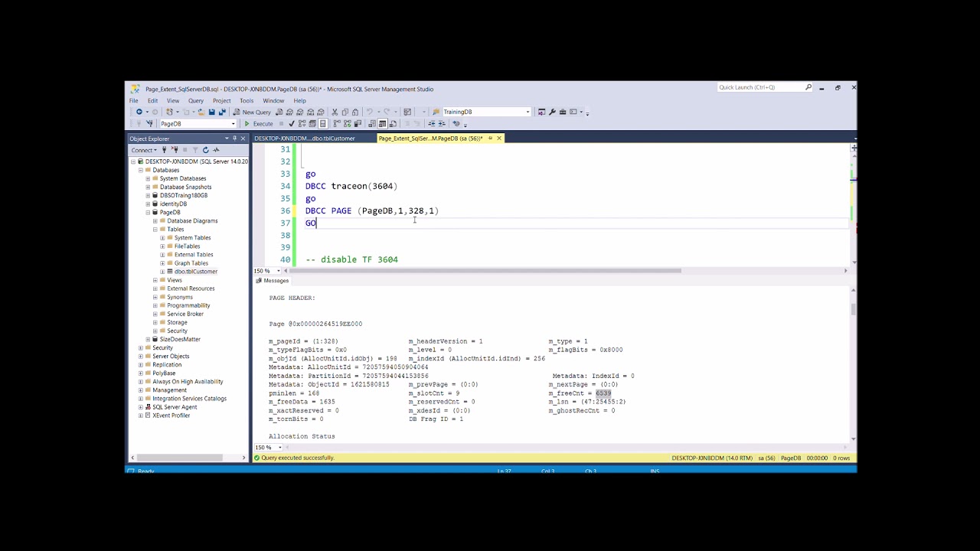The height and width of the screenshot is (551, 980).
Task: Open the Messages pane 150 % zoom dropdown
Action: [x=279, y=447]
